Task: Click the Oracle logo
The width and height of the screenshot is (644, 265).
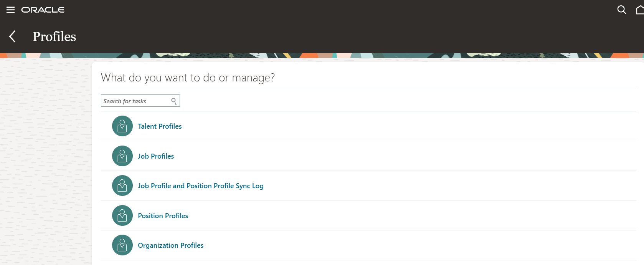Action: pyautogui.click(x=43, y=10)
